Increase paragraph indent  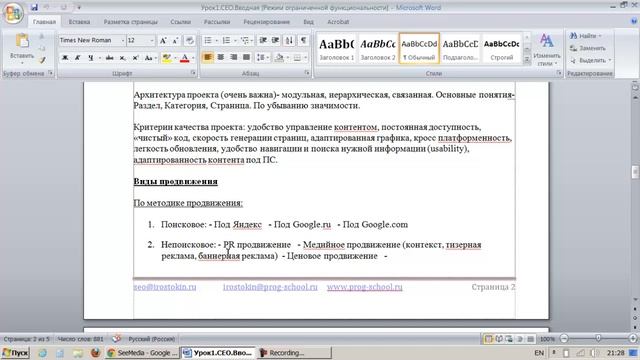[276, 40]
